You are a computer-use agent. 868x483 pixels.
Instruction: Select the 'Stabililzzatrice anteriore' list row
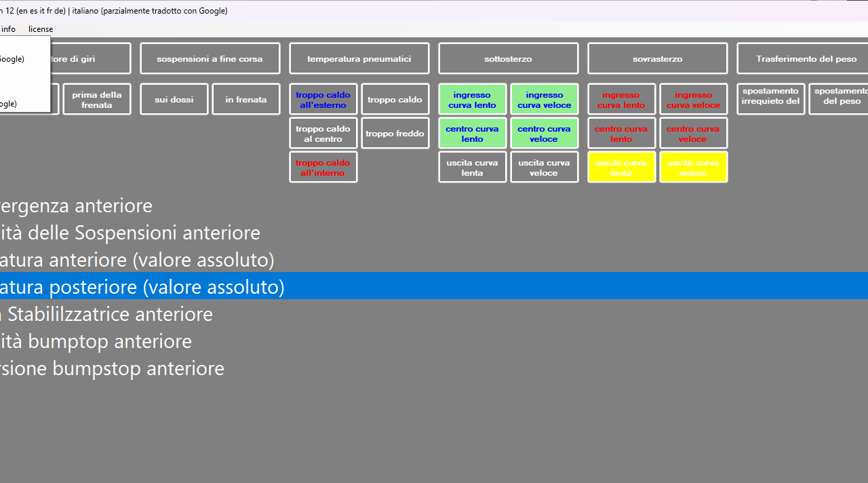tap(434, 314)
